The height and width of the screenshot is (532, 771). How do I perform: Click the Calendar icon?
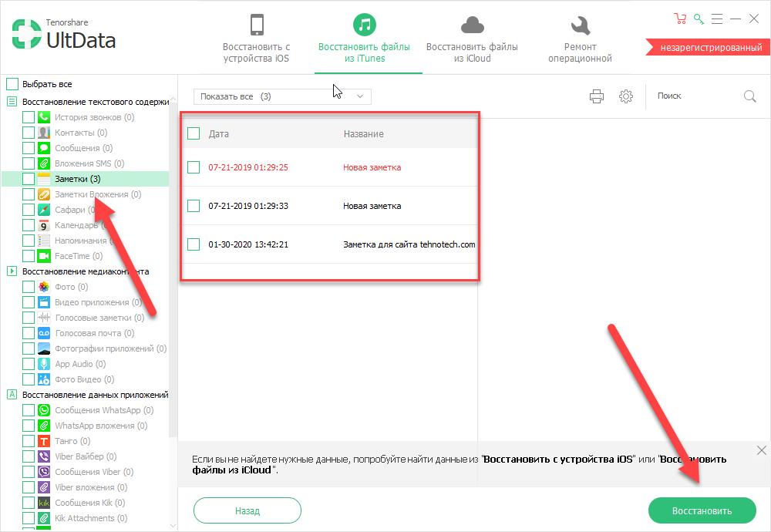pos(44,225)
